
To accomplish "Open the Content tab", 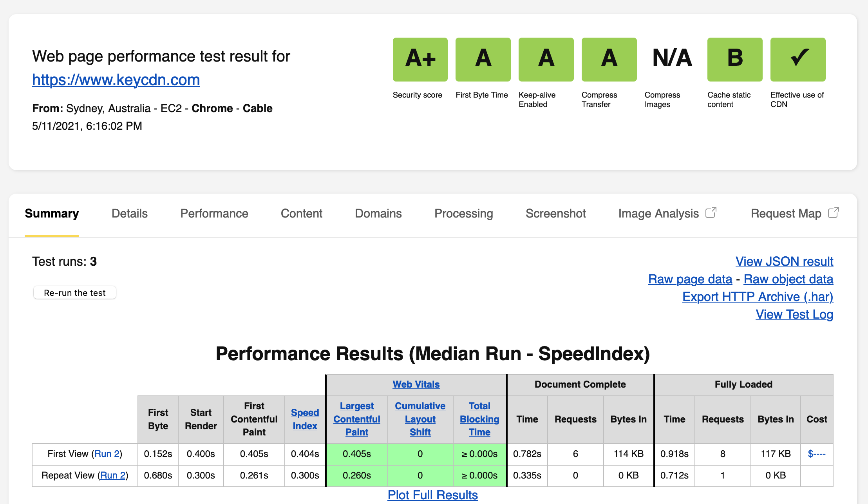I will pos(302,214).
